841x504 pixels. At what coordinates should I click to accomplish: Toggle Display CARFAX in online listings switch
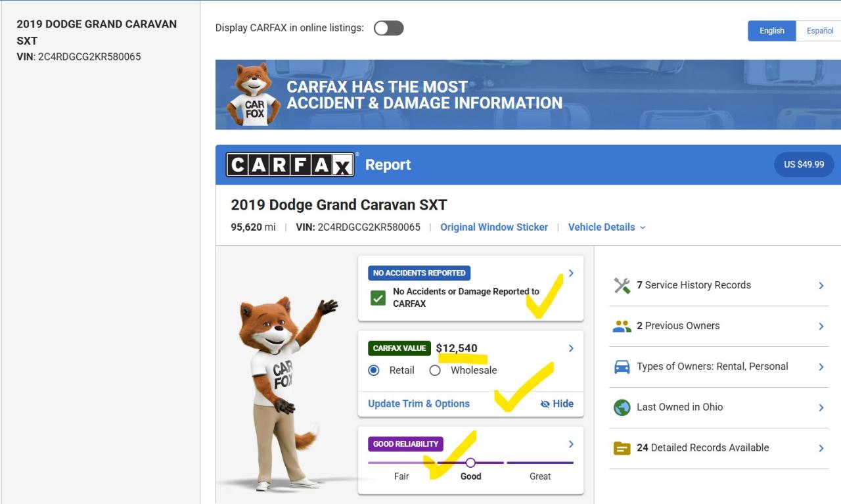(x=388, y=28)
